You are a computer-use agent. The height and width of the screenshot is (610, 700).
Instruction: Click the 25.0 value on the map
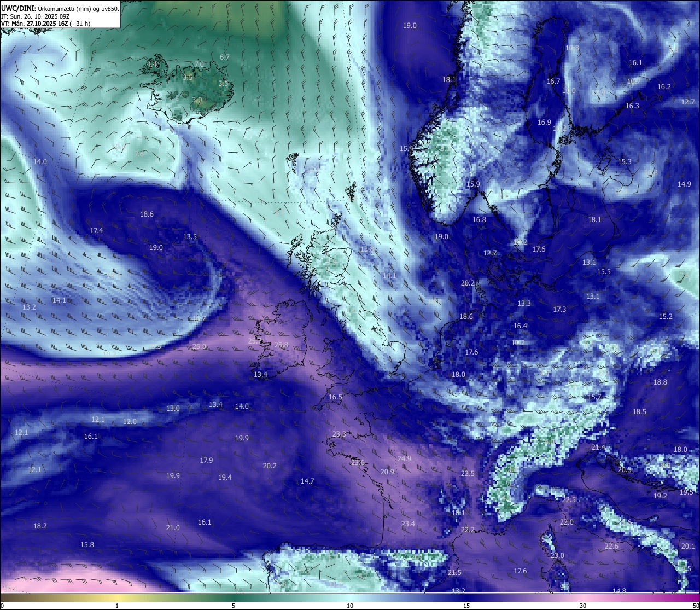pos(199,346)
